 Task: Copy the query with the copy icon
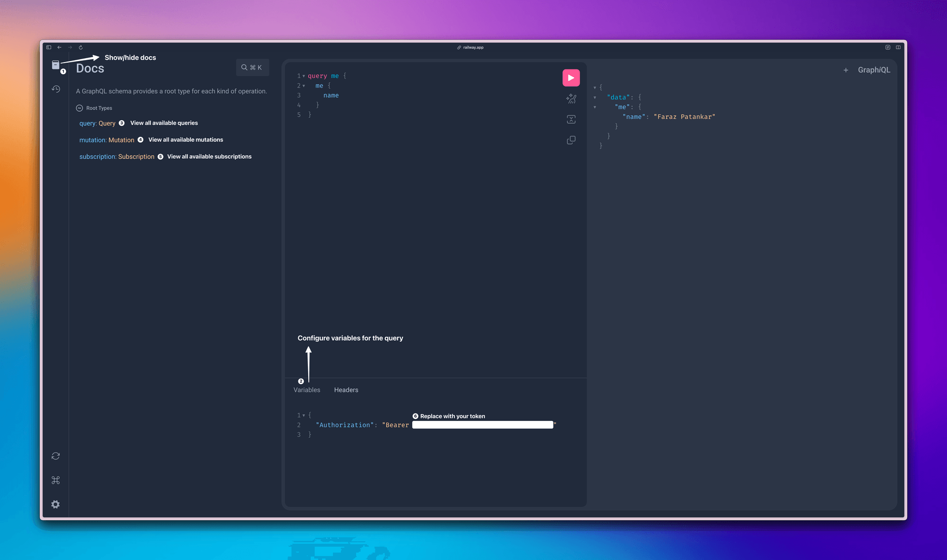571,140
